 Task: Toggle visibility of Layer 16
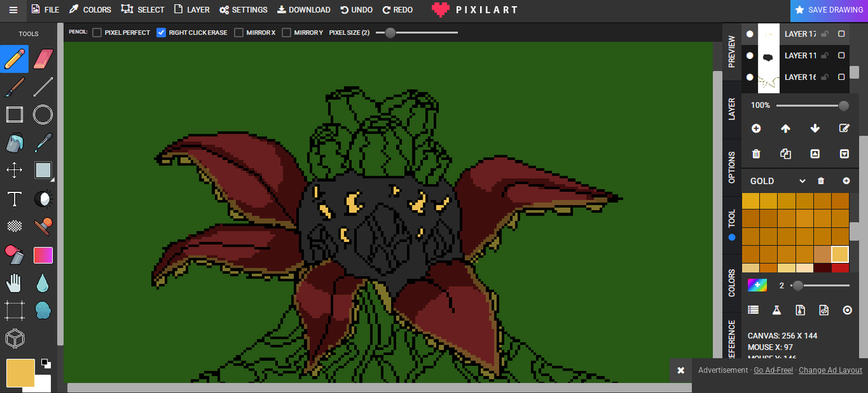click(750, 77)
